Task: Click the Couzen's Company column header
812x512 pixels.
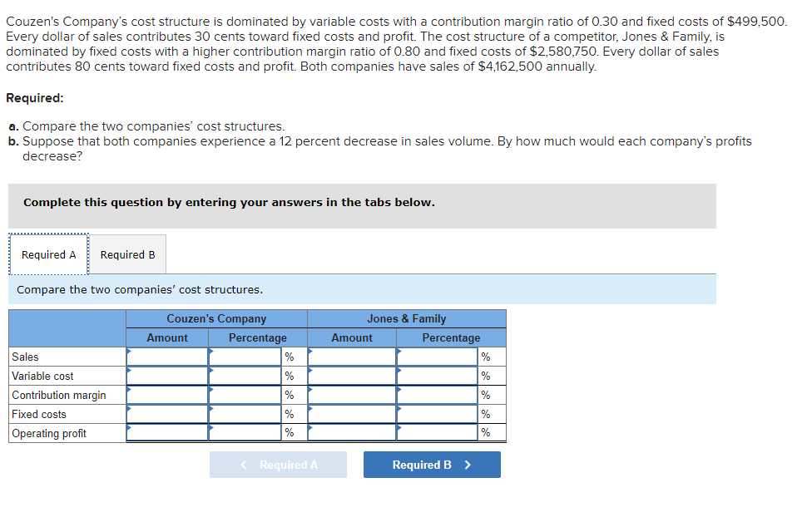Action: [216, 318]
